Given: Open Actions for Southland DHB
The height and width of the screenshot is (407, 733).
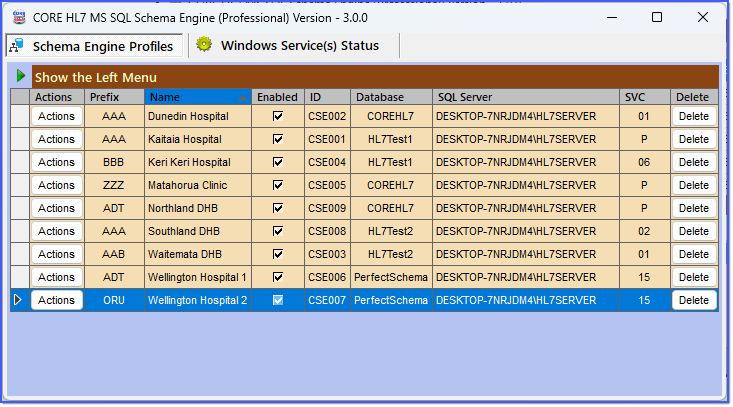Looking at the screenshot, I should click(x=57, y=231).
